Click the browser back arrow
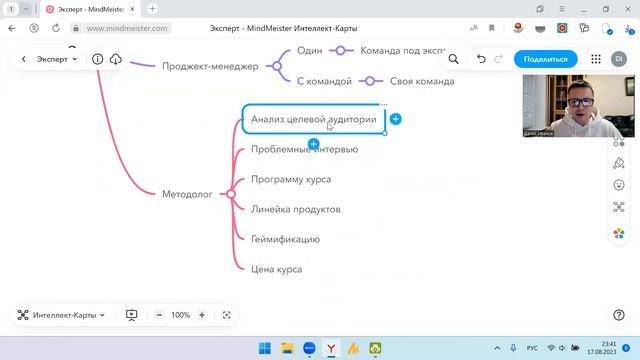 point(12,28)
